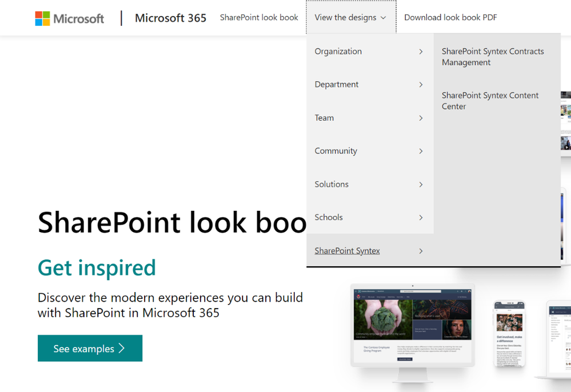Expand the Organization submenu arrow
The height and width of the screenshot is (392, 571).
tap(421, 51)
